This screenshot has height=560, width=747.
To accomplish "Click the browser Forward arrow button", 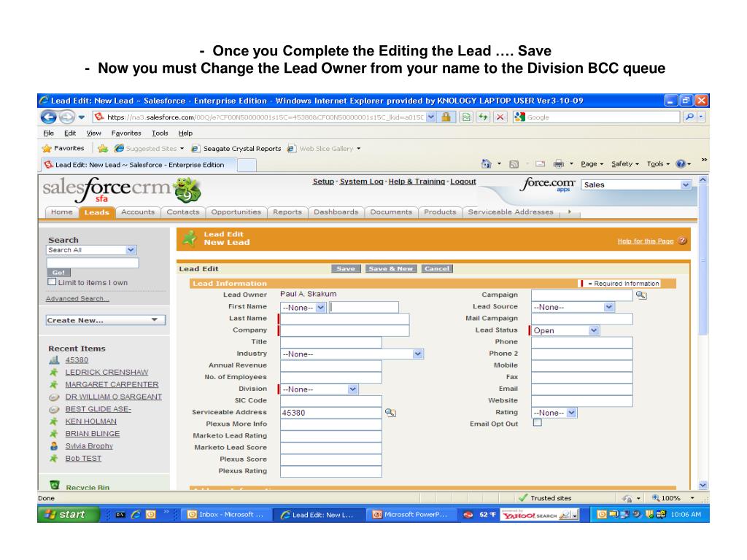I will [66, 117].
